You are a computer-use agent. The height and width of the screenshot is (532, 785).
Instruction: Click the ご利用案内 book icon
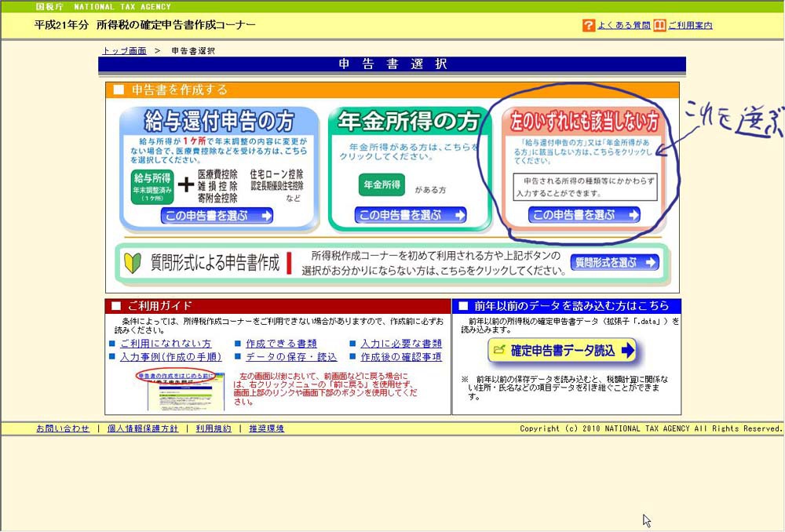pos(659,25)
